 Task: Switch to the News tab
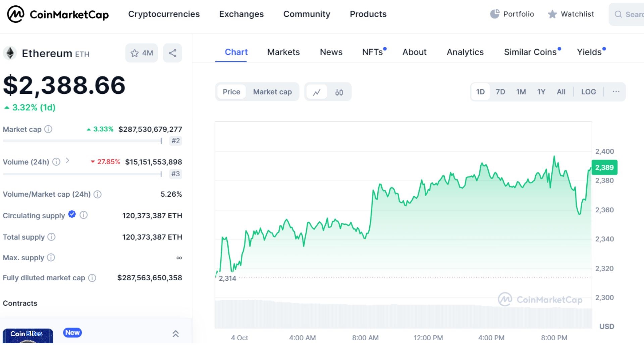click(331, 52)
